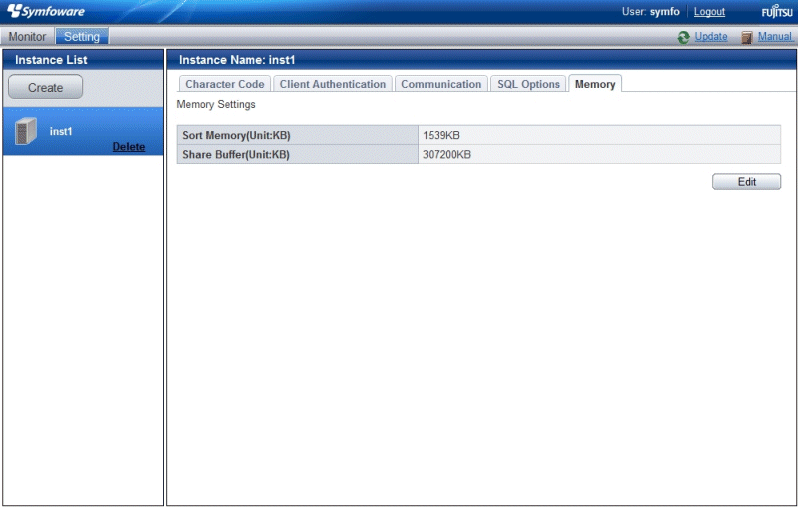Screen dimensions: 798x507
Task: Click the Instance Name: inst1 header
Action: [x=237, y=60]
